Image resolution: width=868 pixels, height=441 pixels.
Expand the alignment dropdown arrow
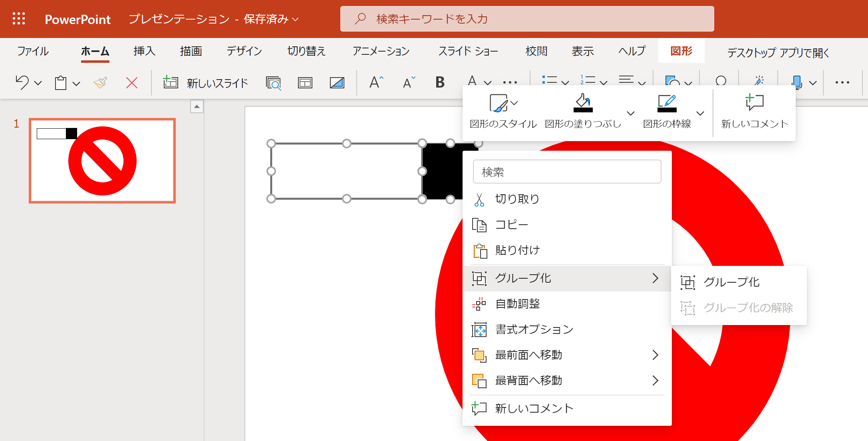tap(642, 83)
